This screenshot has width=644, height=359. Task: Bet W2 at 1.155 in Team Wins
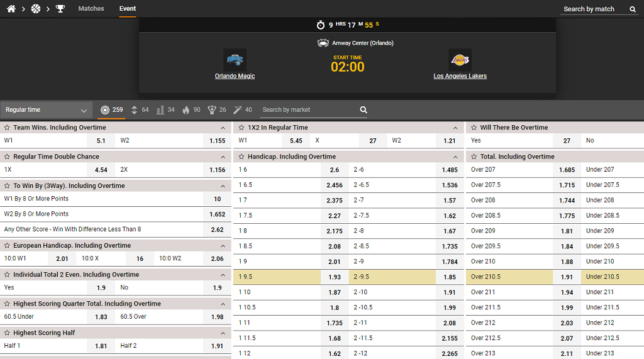point(217,140)
